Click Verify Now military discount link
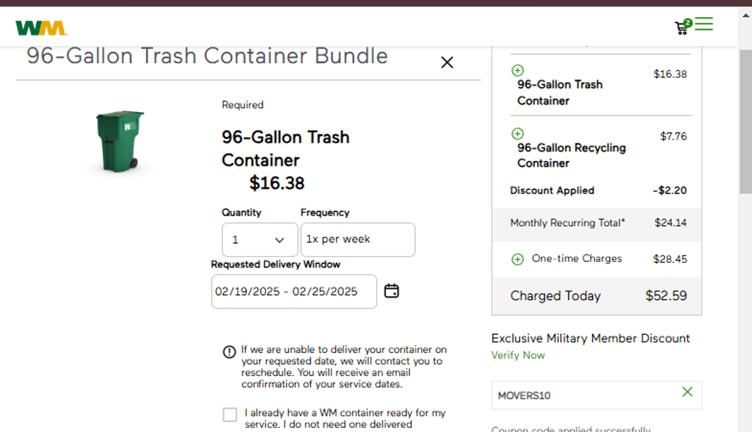Image resolution: width=752 pixels, height=432 pixels. click(x=518, y=355)
